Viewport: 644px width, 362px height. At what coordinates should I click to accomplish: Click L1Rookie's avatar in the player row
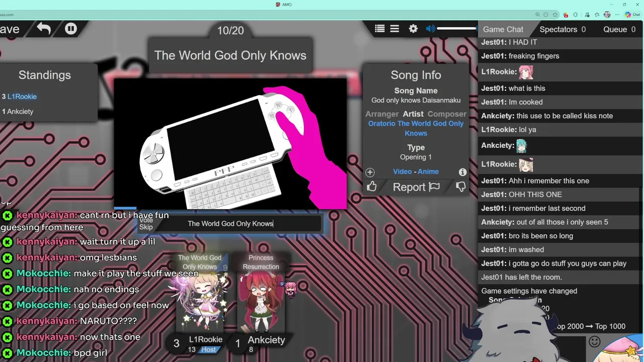pos(200,302)
